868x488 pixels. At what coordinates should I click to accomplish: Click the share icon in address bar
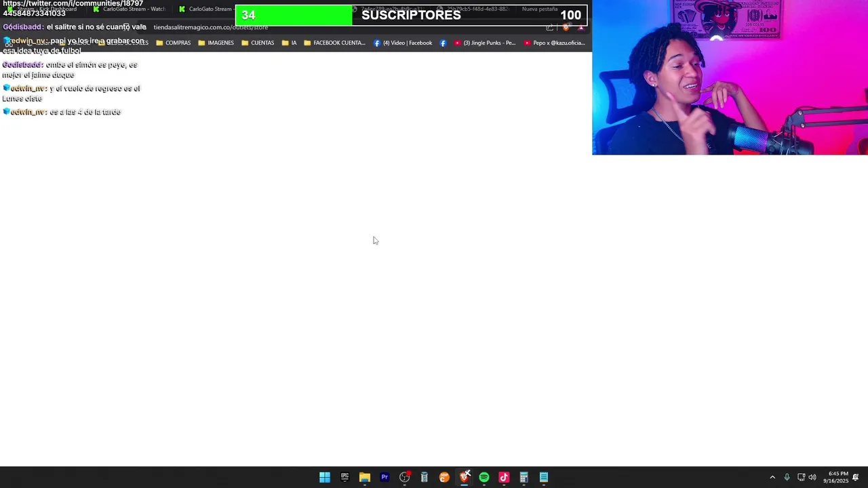[x=549, y=27]
